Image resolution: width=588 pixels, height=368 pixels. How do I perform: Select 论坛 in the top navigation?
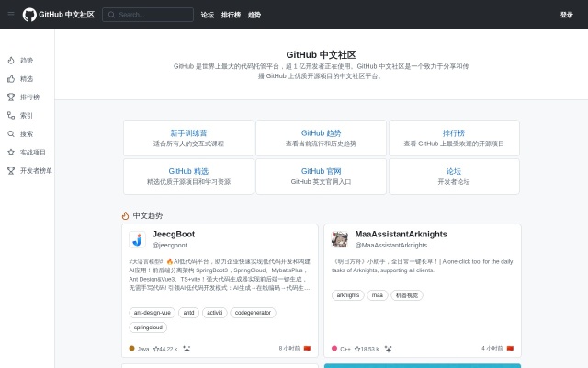pyautogui.click(x=208, y=15)
